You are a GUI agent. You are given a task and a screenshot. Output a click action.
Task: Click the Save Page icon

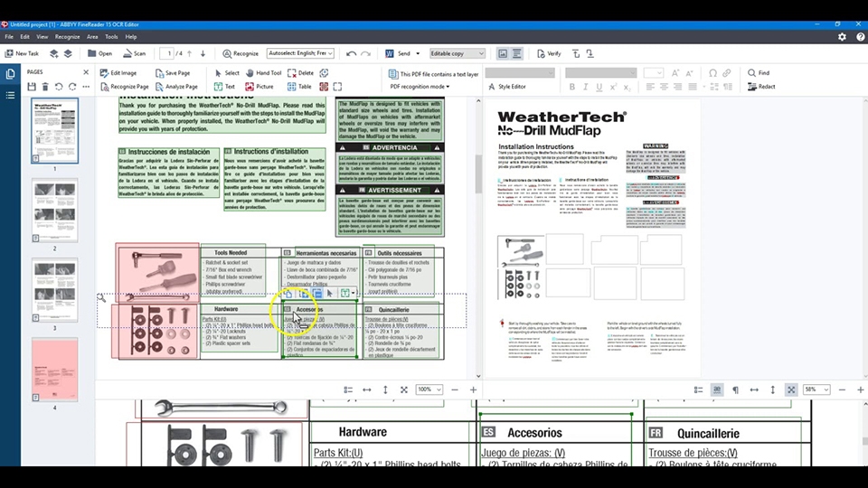[x=172, y=73]
